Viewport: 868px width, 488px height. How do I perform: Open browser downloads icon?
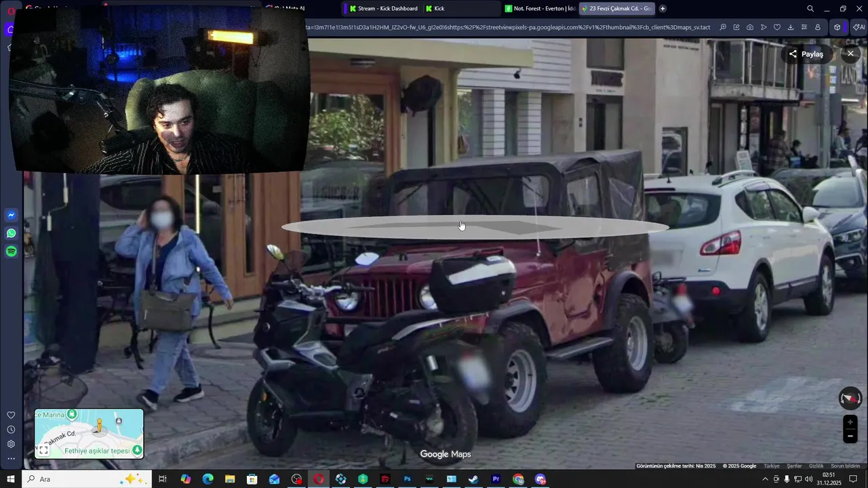(791, 27)
